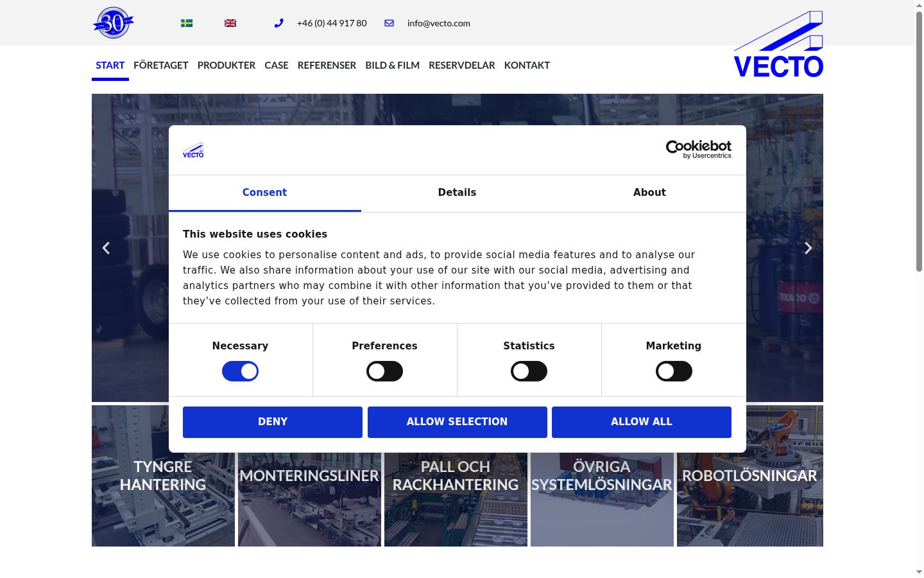Click the small VECTO logo in cookie dialog
Viewport: 924px width, 578px height.
[x=193, y=150]
